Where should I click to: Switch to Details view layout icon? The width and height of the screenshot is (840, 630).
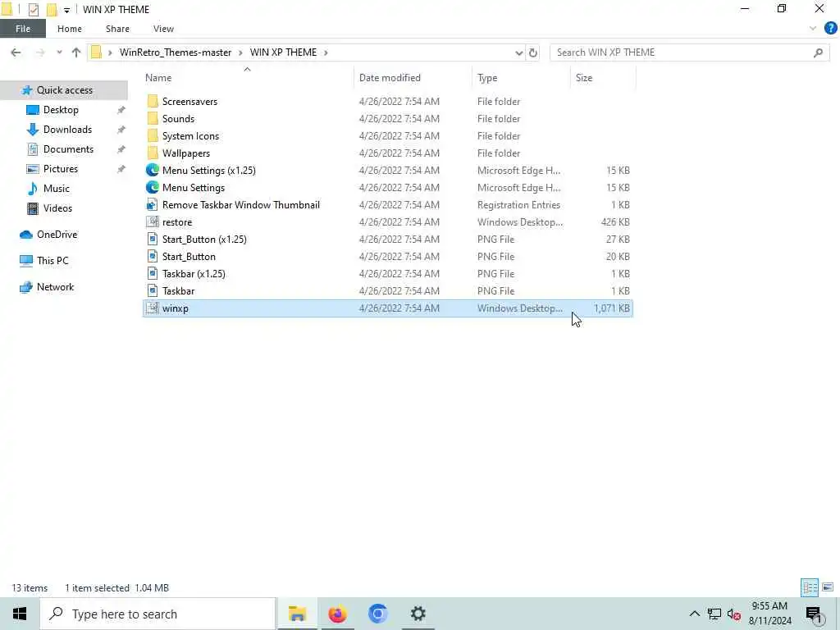click(809, 587)
